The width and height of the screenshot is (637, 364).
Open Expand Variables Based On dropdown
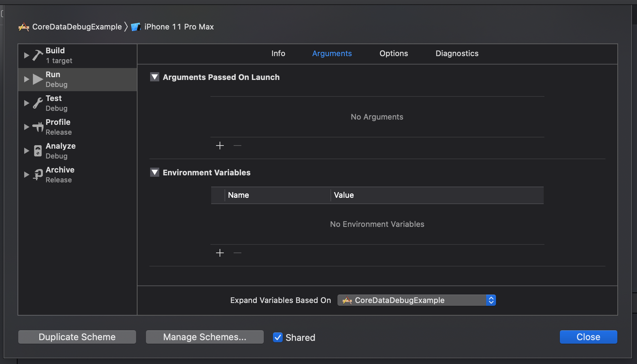[x=416, y=300]
